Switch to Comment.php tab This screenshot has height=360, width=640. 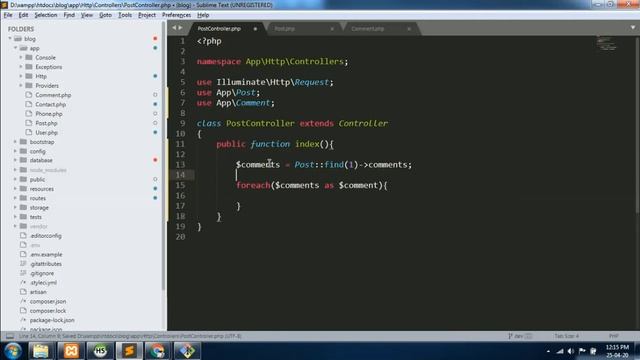(x=367, y=29)
